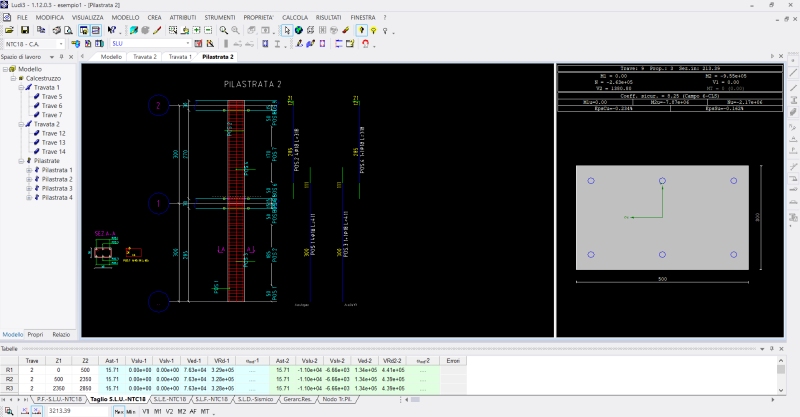Toggle the V1 result option
This screenshot has height=417, width=800.
146,410
